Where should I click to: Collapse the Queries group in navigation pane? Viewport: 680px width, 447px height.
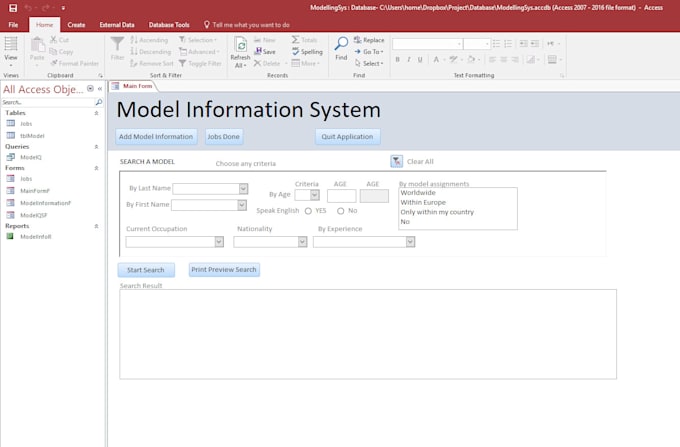96,147
